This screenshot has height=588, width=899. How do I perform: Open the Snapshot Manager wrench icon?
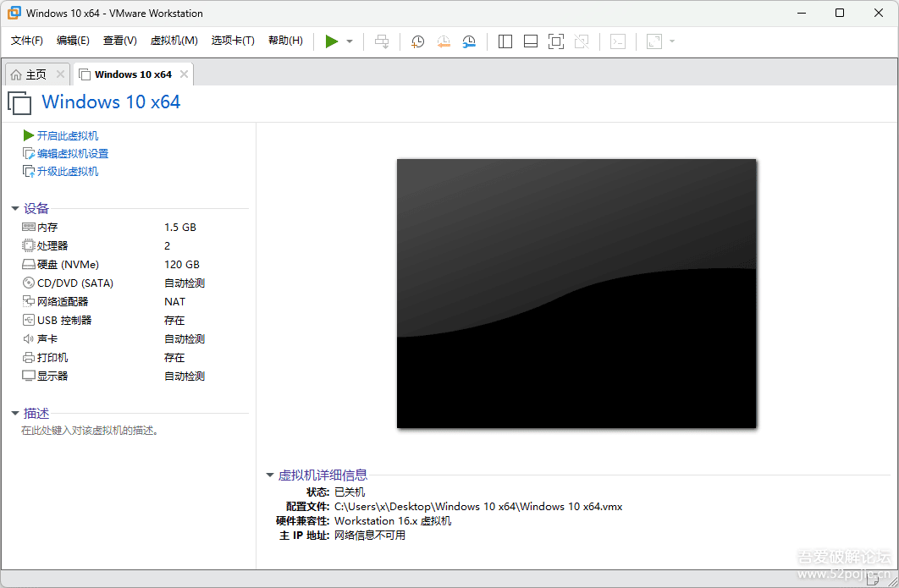coord(469,41)
